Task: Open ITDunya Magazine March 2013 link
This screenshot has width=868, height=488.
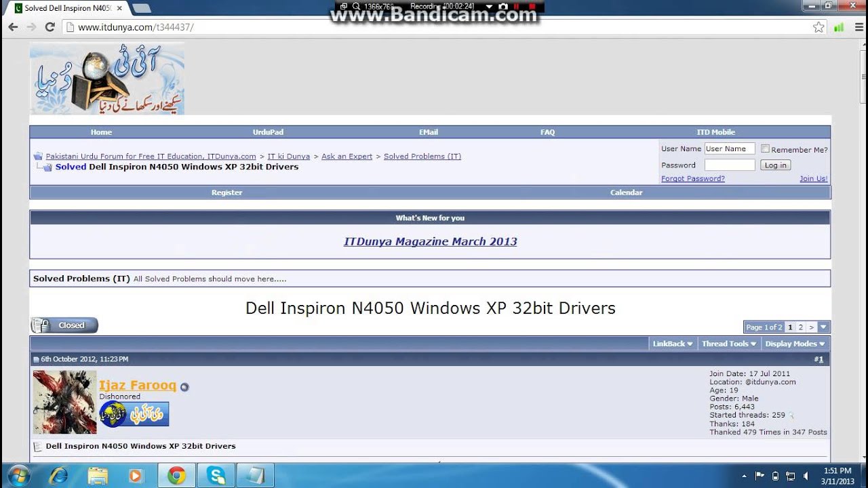Action: click(430, 241)
